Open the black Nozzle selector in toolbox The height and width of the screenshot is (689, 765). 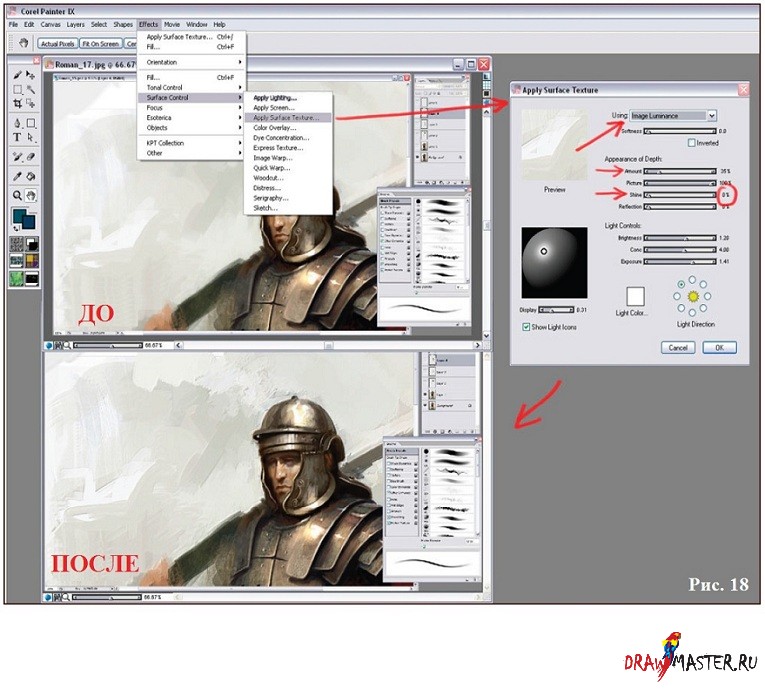[32, 278]
